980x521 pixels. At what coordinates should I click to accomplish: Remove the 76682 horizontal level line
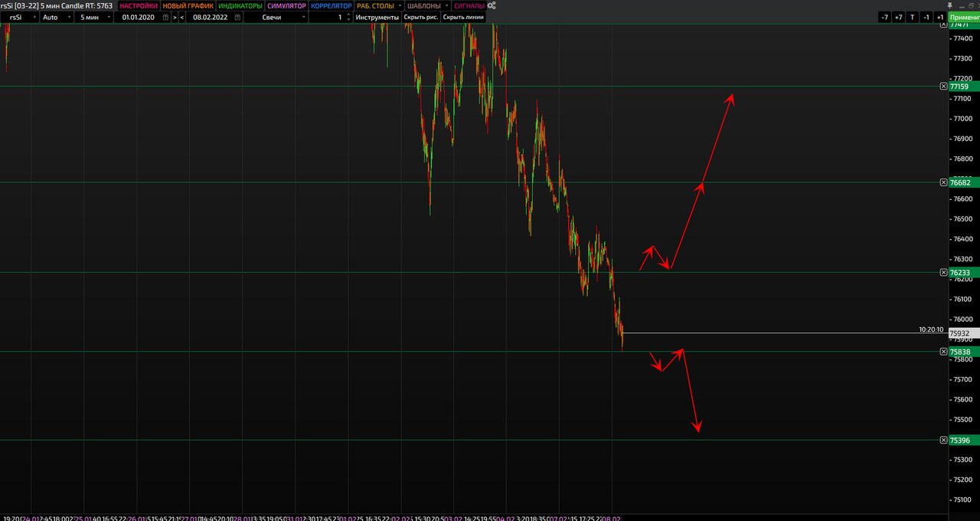click(943, 182)
